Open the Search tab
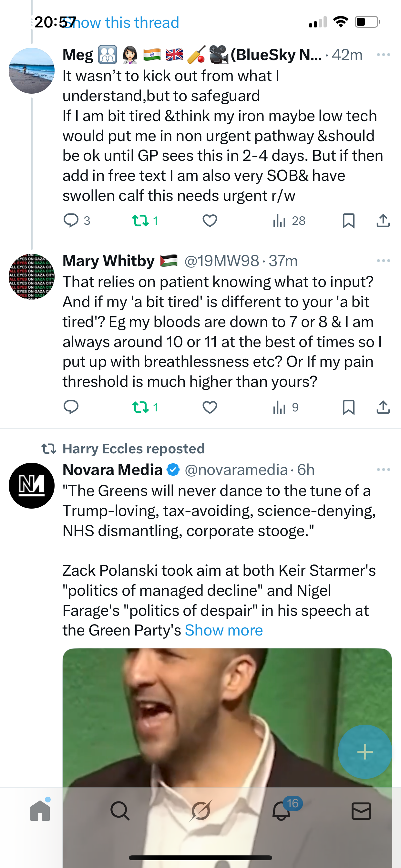The height and width of the screenshot is (868, 401). [x=120, y=811]
